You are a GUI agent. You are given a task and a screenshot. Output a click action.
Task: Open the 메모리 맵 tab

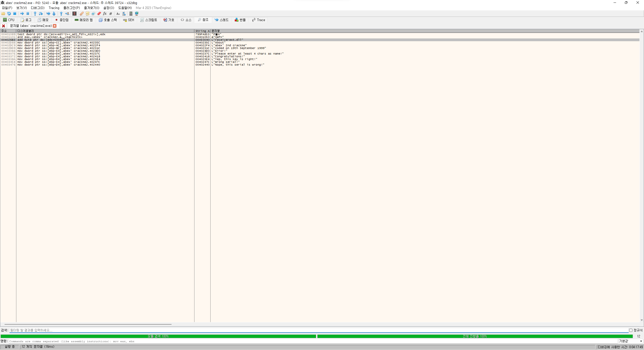(x=84, y=20)
